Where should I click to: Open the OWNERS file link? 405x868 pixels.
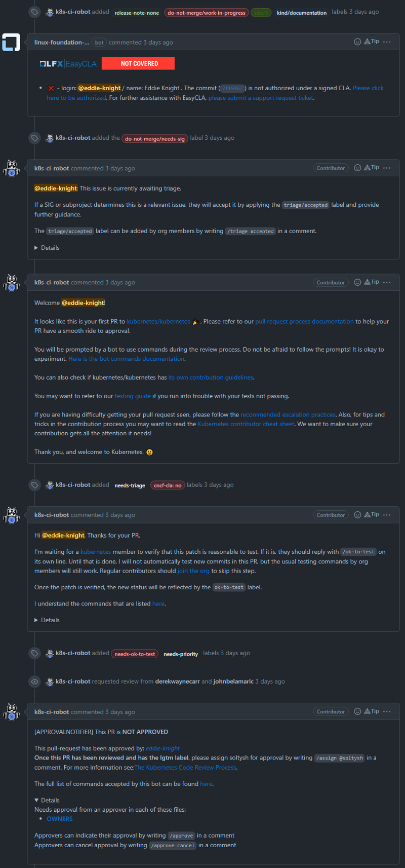click(x=60, y=819)
